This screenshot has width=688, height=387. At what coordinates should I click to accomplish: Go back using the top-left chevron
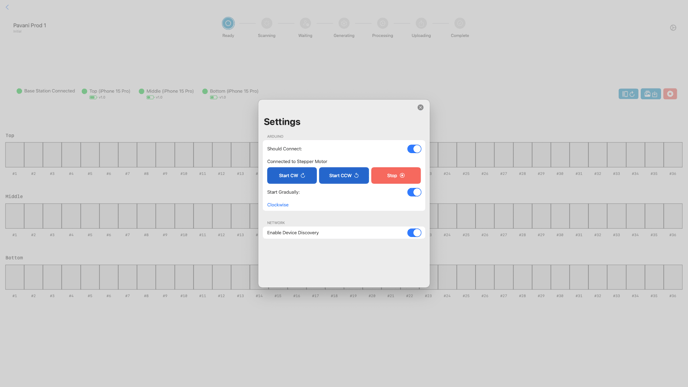point(7,7)
